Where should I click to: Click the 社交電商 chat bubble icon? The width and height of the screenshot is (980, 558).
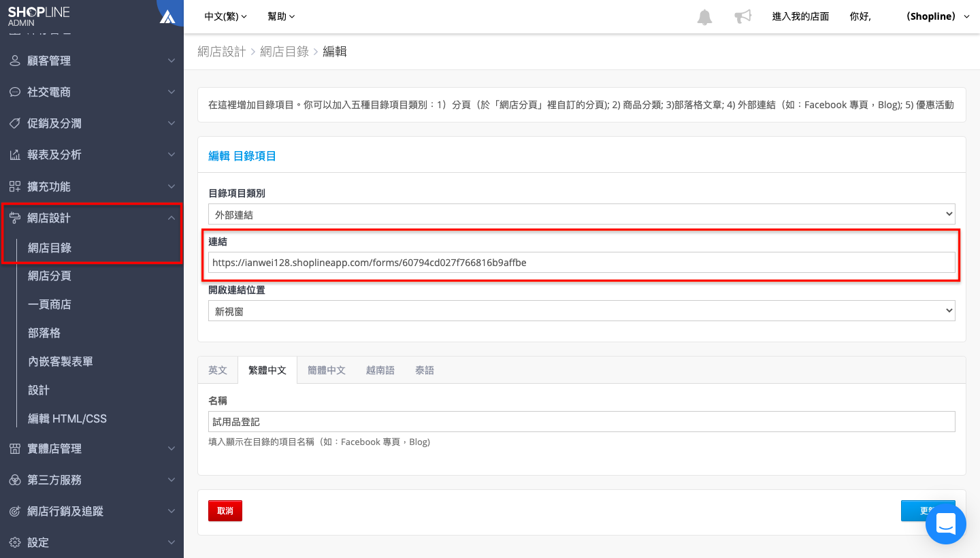(14, 92)
